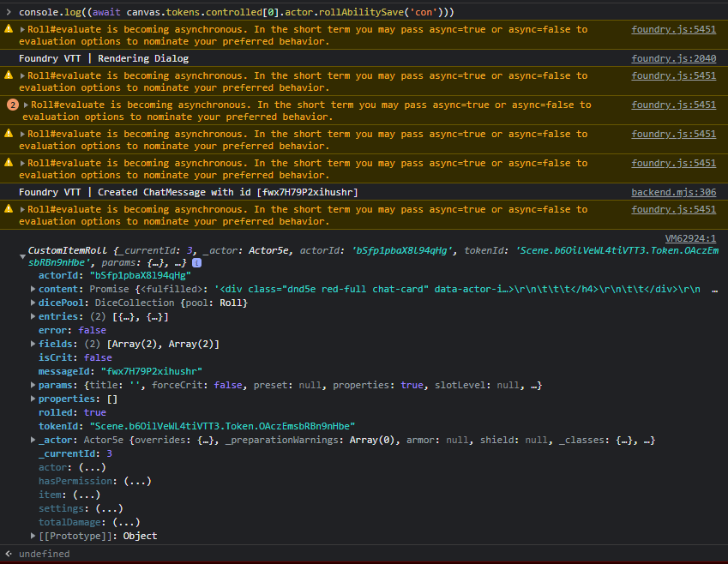Click the orange repeat-count badge showing 2
Viewport: 728px width, 564px height.
pos(11,104)
